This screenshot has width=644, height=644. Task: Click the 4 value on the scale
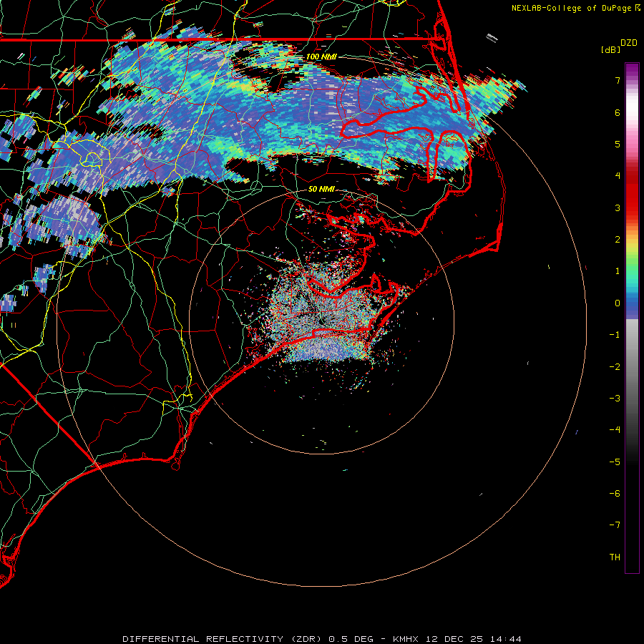618,176
